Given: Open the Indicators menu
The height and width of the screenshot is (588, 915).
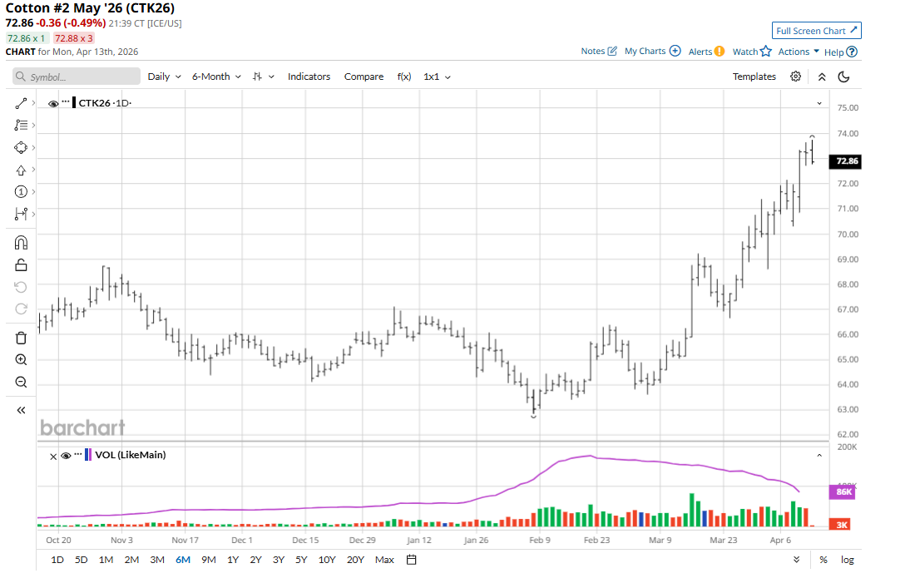Looking at the screenshot, I should (x=309, y=77).
